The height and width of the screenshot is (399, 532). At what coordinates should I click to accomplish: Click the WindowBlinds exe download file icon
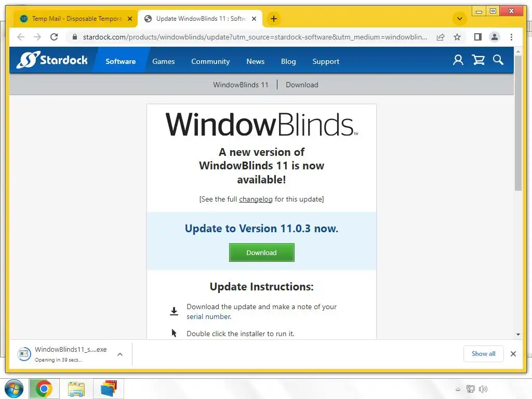[x=24, y=354]
